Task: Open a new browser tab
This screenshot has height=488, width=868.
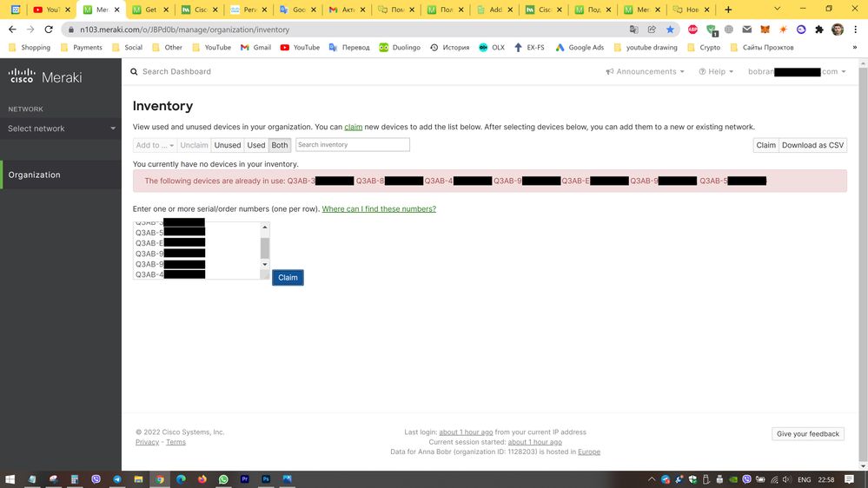Action: pyautogui.click(x=728, y=10)
